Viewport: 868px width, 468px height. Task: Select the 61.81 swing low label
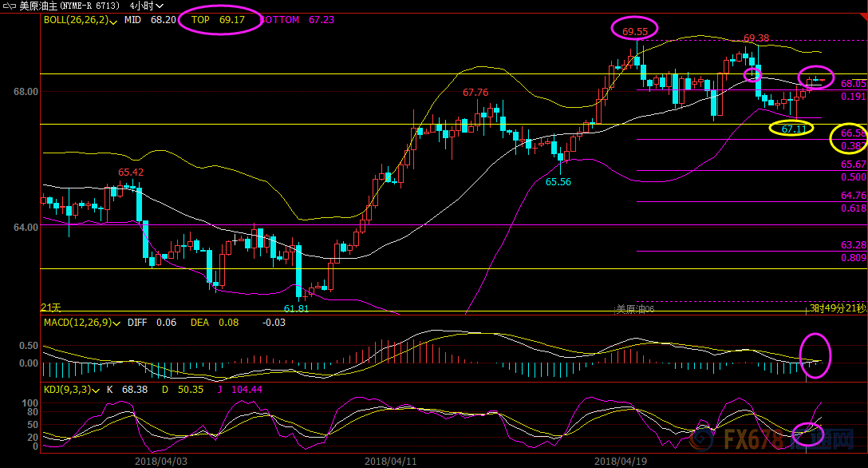pyautogui.click(x=296, y=308)
